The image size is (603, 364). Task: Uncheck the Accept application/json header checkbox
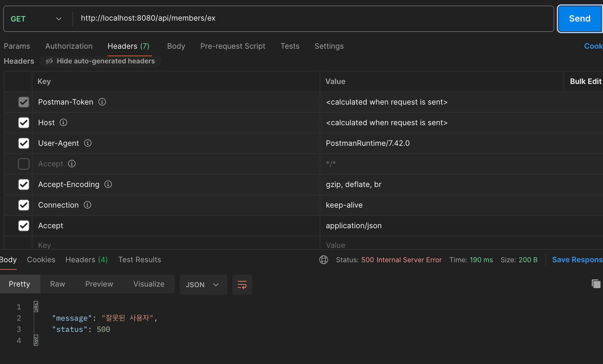(24, 226)
